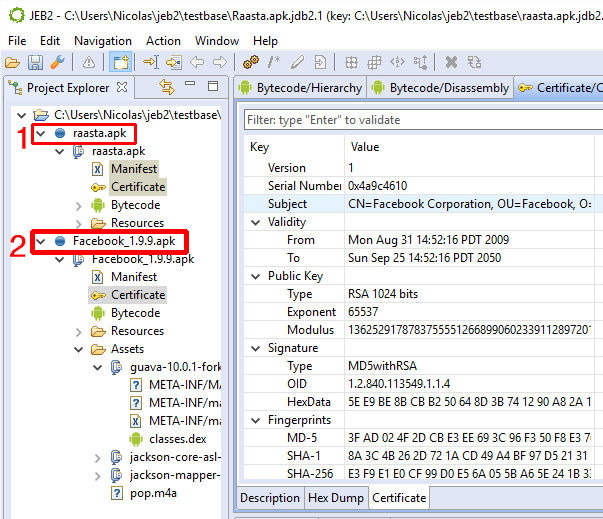This screenshot has width=603, height=519.
Task: Open the Navigation menu
Action: click(103, 41)
